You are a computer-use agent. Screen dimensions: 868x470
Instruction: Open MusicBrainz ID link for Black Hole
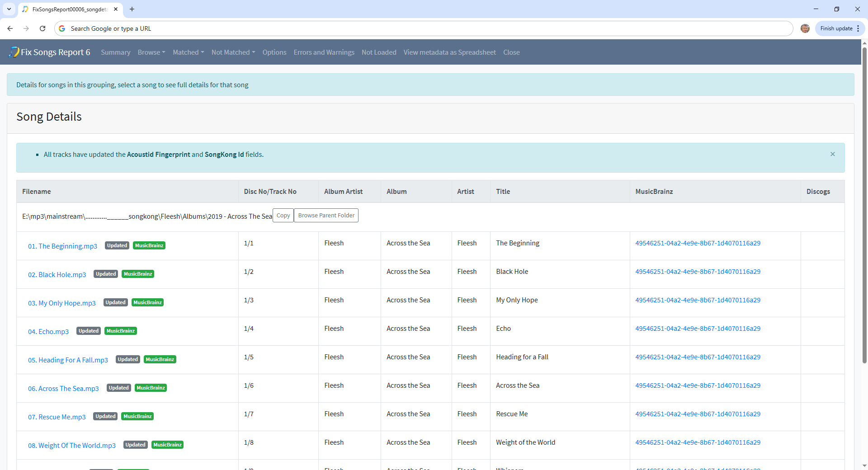pos(698,272)
